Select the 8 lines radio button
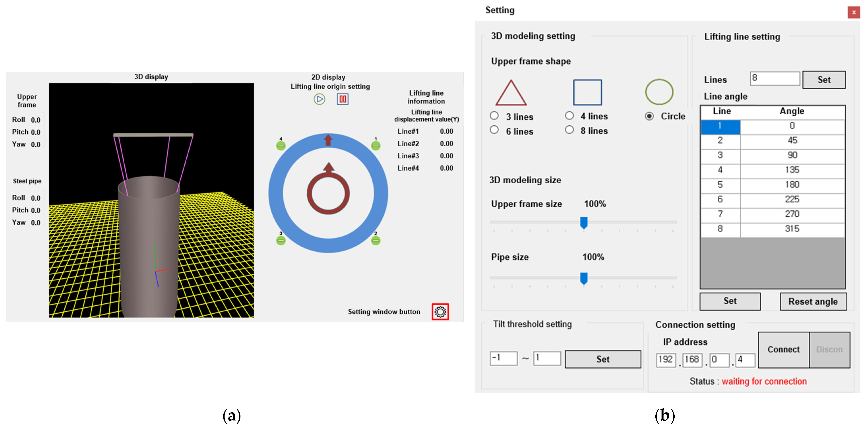868x431 pixels. 569,130
